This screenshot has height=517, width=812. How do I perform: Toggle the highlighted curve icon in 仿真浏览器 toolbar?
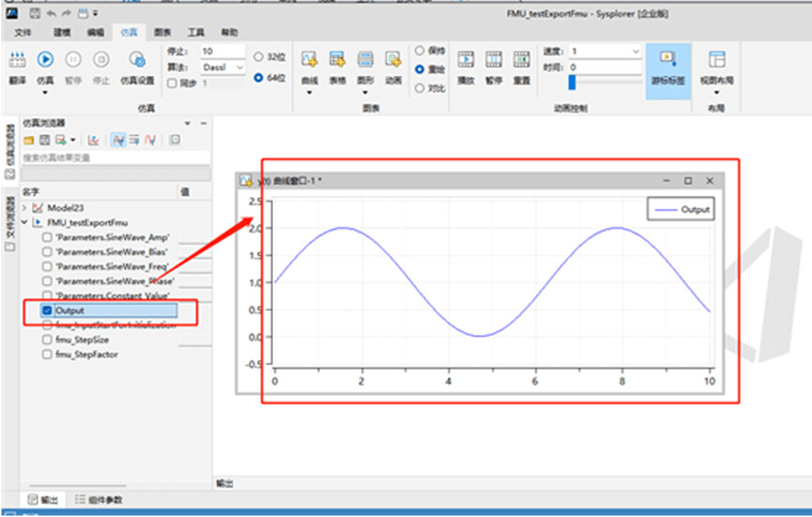pyautogui.click(x=118, y=140)
